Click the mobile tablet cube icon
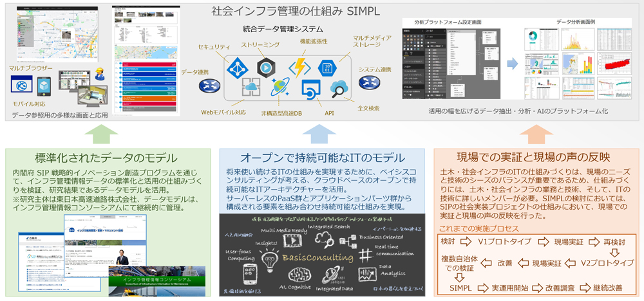Image resolution: width=644 pixels, height=301 pixels. tap(43, 85)
